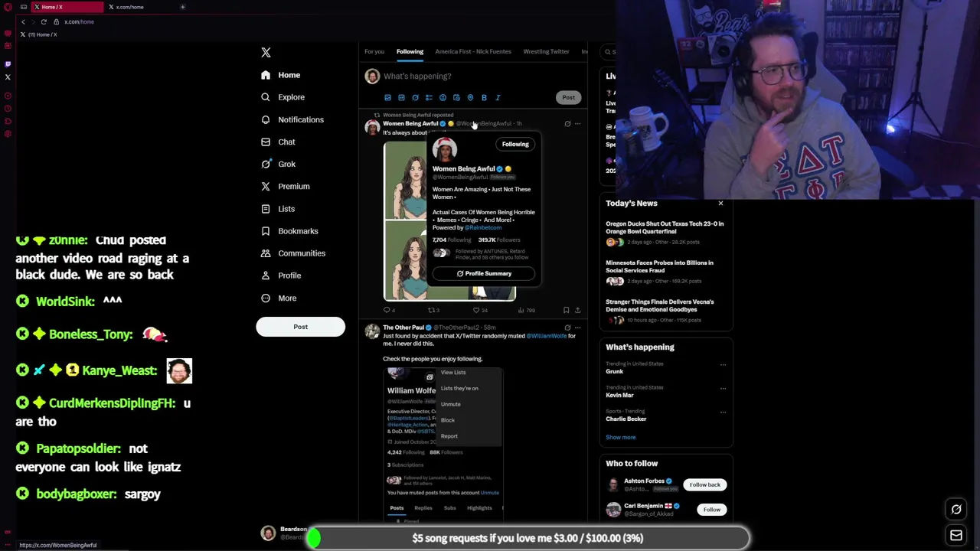
Task: Switch to the For you tab
Action: [x=374, y=51]
